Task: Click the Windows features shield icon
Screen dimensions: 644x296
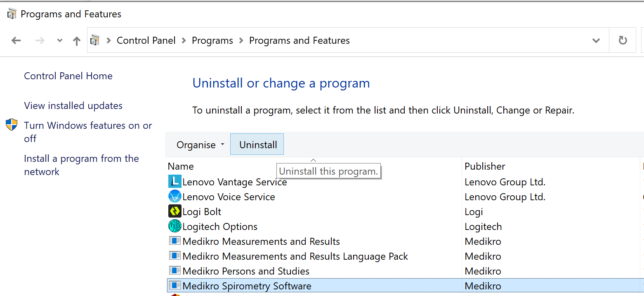Action: click(12, 125)
